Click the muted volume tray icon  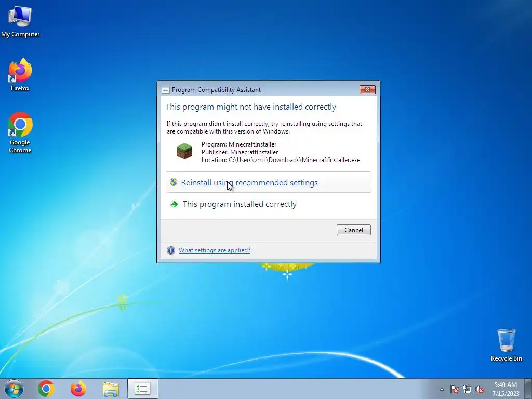[x=480, y=389]
